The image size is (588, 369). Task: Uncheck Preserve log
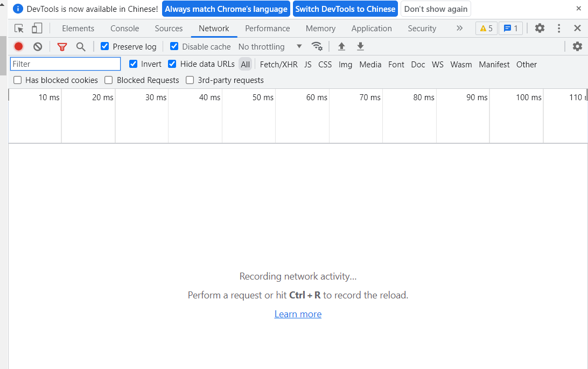point(104,46)
